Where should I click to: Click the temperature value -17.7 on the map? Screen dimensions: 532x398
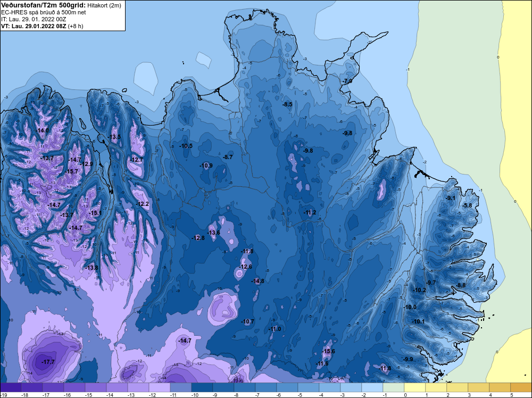(x=48, y=362)
